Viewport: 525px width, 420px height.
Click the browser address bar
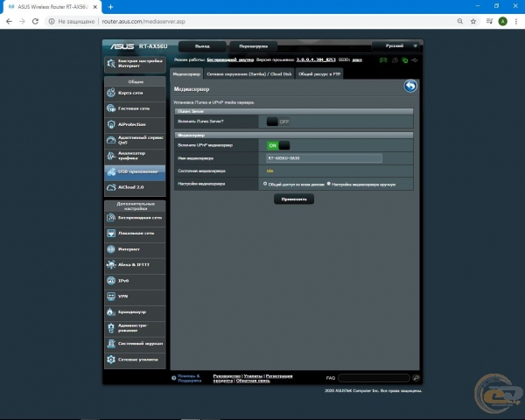pos(249,21)
